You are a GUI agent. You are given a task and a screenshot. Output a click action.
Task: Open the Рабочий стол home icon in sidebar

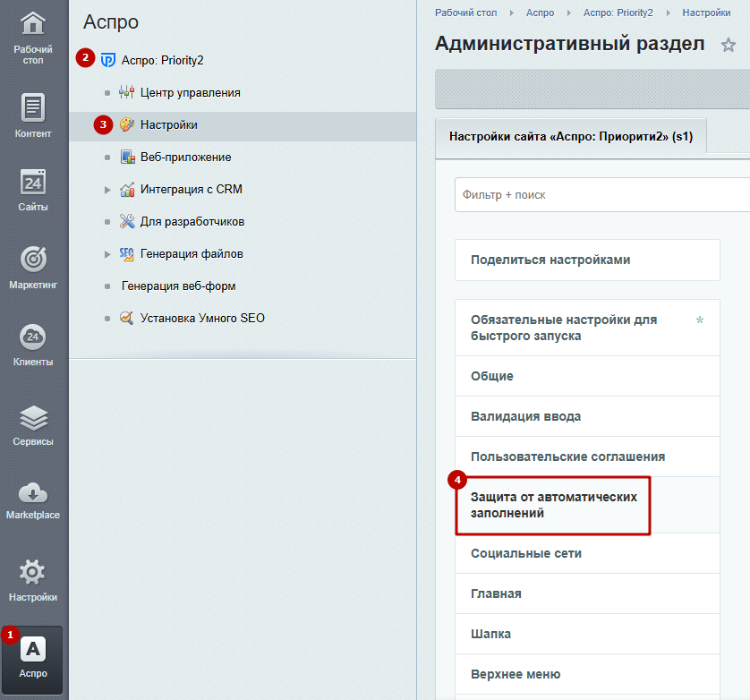pyautogui.click(x=32, y=24)
